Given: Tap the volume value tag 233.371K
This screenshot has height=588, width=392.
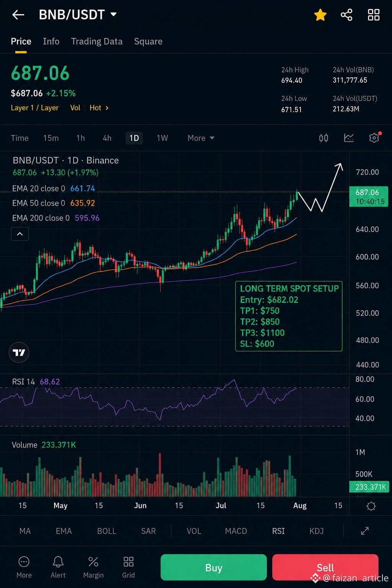Looking at the screenshot, I should pyautogui.click(x=369, y=487).
